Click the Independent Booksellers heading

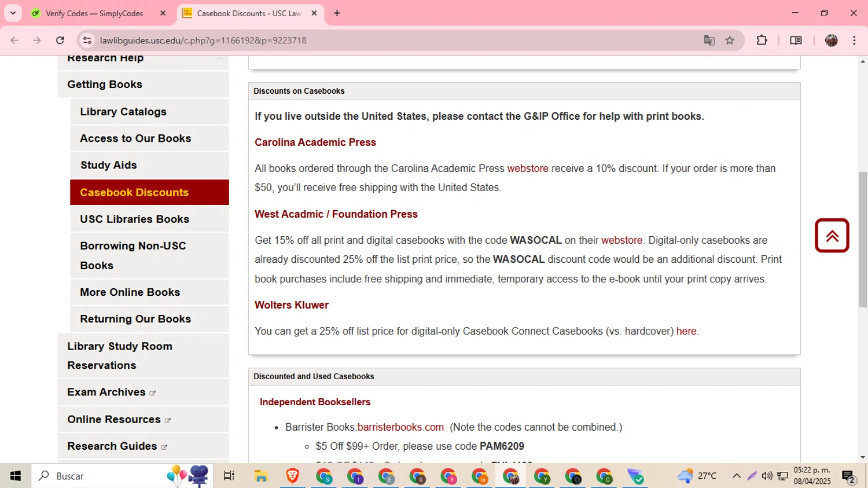pos(315,402)
